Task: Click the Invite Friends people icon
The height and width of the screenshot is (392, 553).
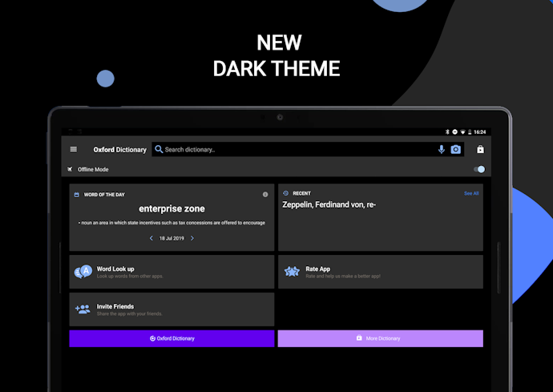Action: (x=83, y=309)
